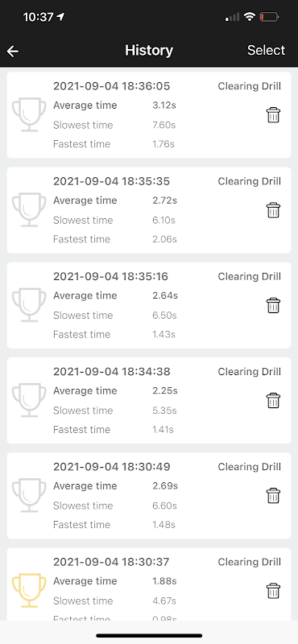Select the 1.88s average time record
Screen dimensions: 298x644
(x=149, y=584)
